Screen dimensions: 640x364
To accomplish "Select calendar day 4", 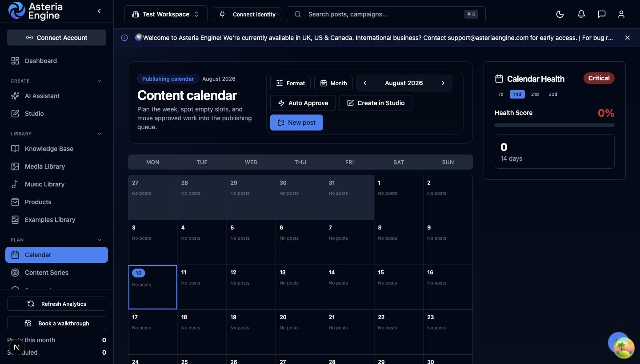I will coord(202,242).
